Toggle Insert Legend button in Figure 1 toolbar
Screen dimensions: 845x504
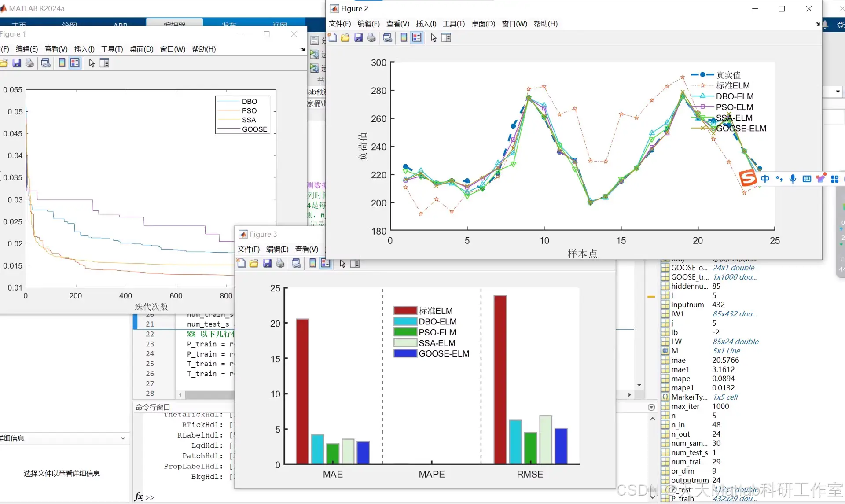pos(75,63)
